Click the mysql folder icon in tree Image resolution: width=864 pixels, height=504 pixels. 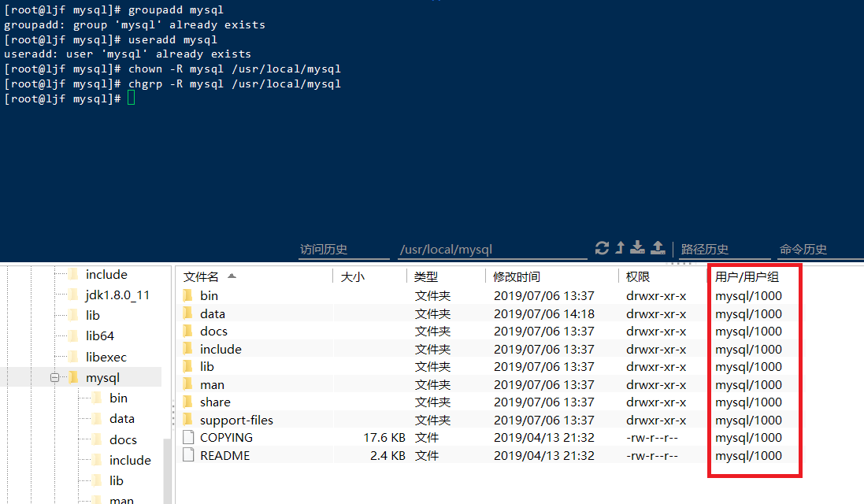(73, 377)
